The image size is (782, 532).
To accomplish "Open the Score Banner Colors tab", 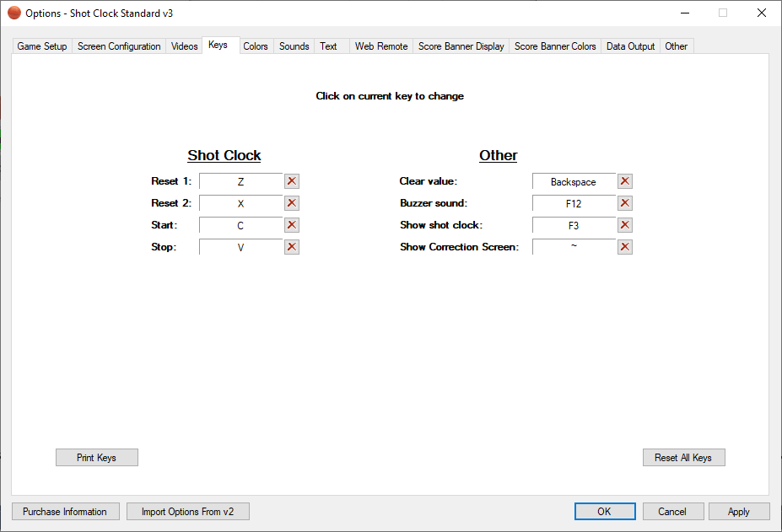I will [x=555, y=46].
